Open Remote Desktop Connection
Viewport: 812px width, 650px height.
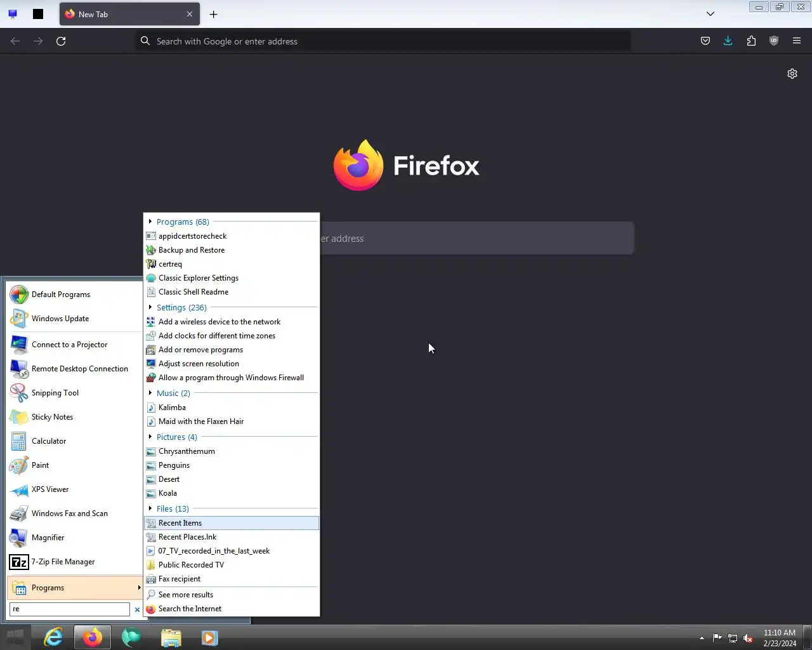tap(75, 369)
